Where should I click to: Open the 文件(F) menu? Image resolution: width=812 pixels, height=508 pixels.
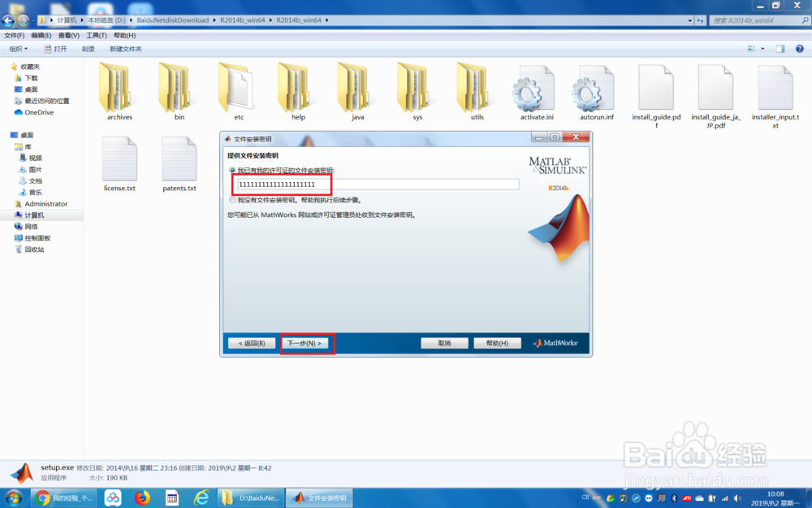[14, 35]
